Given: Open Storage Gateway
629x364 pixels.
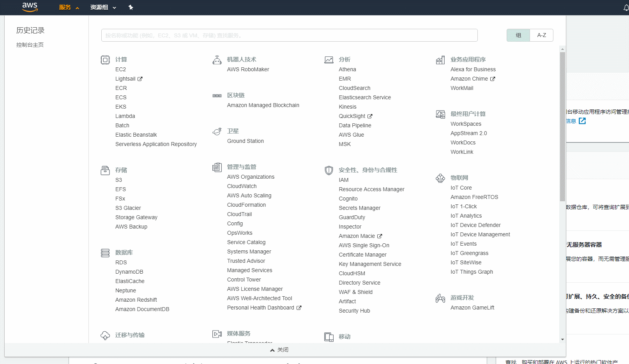Looking at the screenshot, I should click(136, 217).
